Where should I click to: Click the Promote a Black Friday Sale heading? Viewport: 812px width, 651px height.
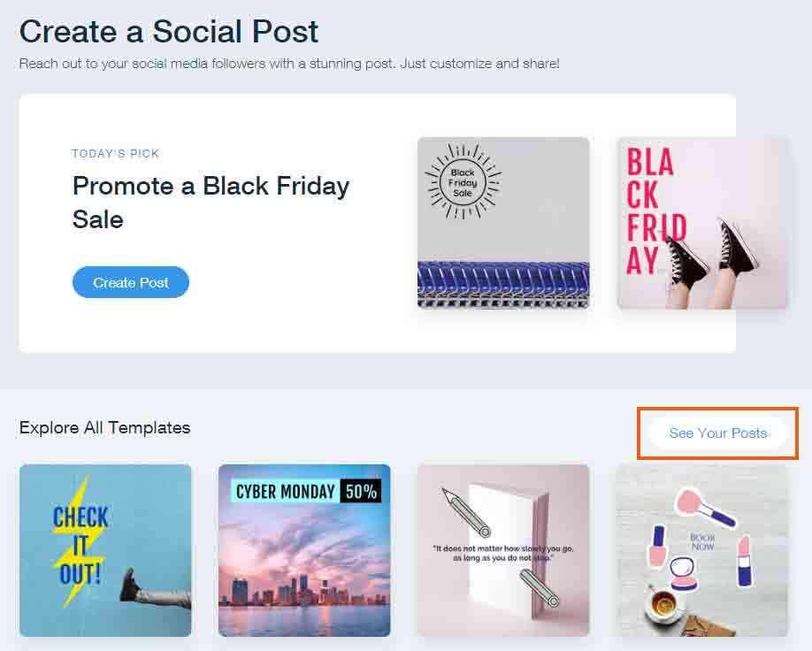pyautogui.click(x=211, y=203)
